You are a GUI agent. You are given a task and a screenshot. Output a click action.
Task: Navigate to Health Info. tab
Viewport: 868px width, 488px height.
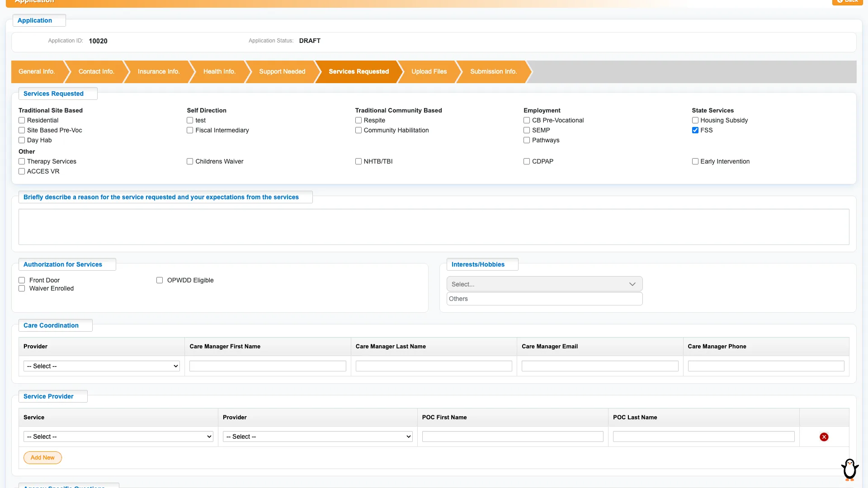coord(219,71)
